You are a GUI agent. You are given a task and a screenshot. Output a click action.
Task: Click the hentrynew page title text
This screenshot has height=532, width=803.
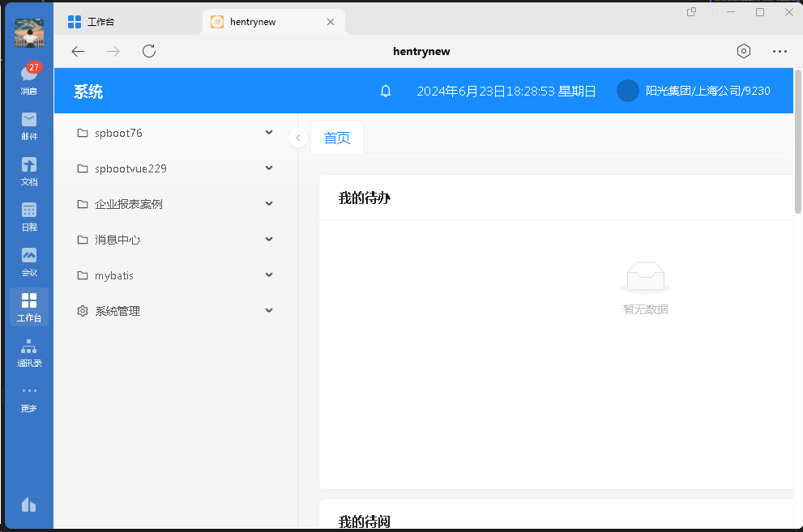[x=421, y=51]
